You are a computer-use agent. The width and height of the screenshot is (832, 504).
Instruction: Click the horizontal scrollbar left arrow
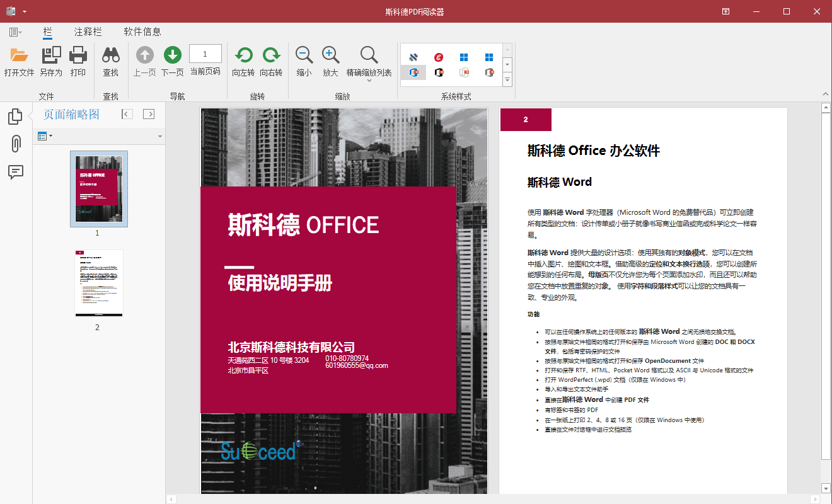click(171, 499)
